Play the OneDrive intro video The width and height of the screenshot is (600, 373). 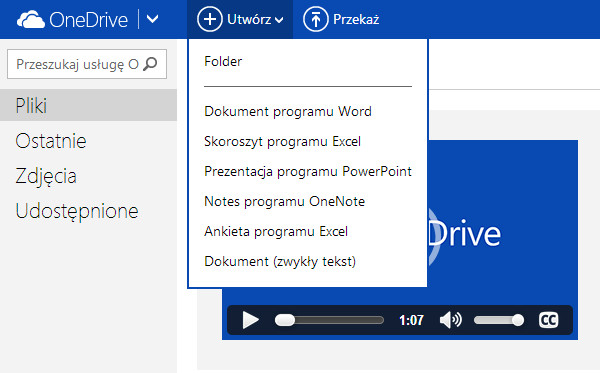[251, 320]
